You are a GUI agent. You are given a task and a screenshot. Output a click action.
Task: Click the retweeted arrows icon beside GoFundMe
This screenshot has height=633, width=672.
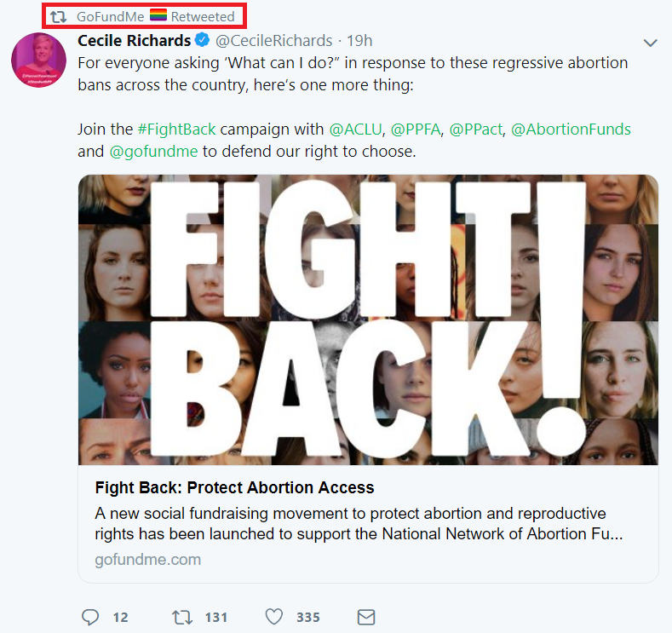click(x=58, y=17)
